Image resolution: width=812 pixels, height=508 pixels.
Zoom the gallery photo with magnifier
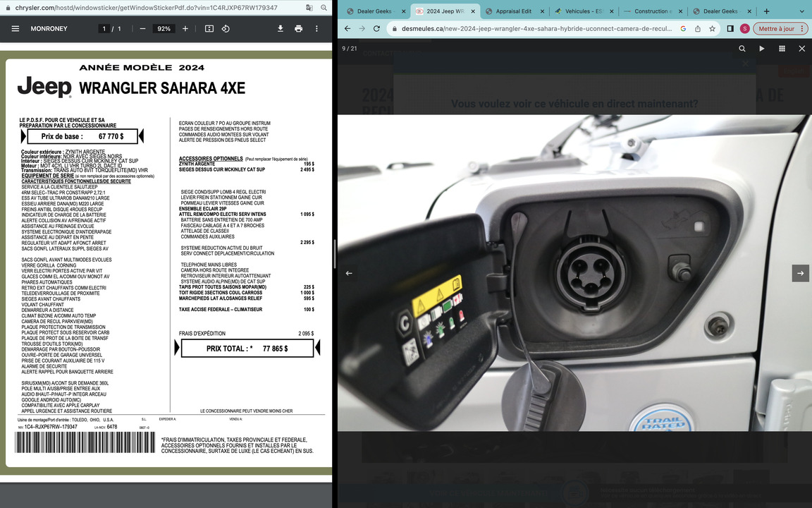(x=742, y=48)
